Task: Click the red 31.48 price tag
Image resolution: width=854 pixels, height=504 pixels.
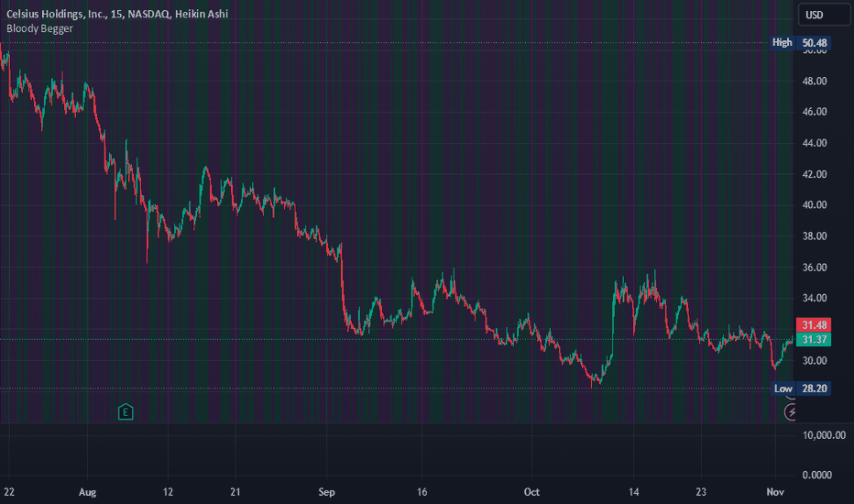Action: tap(814, 324)
